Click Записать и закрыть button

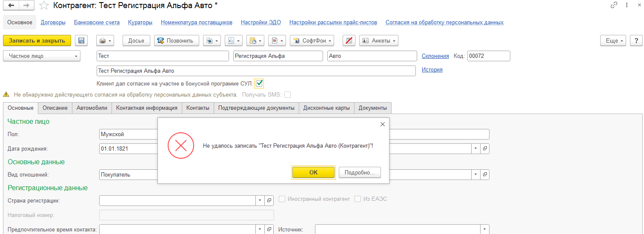coord(37,40)
